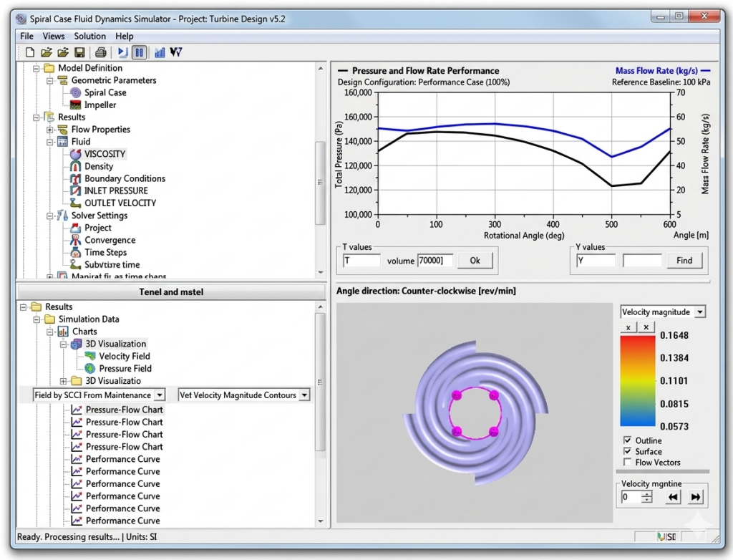Screen dimensions: 733x560
Task: Open the Pressure Field visualization item
Action: coord(125,369)
